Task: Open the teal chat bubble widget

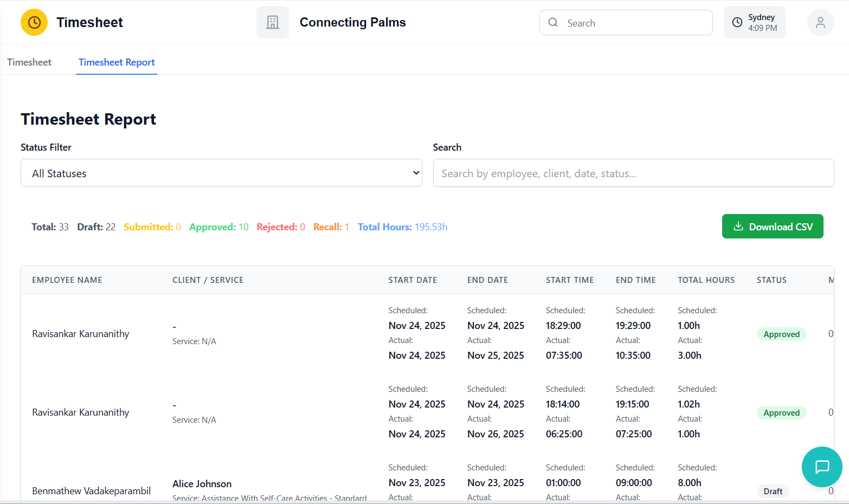Action: (822, 467)
